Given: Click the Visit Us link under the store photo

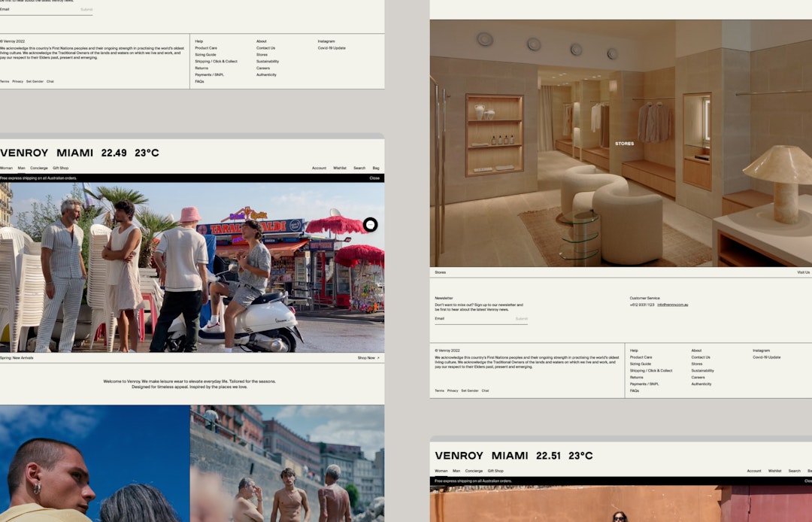Looking at the screenshot, I should click(x=803, y=272).
